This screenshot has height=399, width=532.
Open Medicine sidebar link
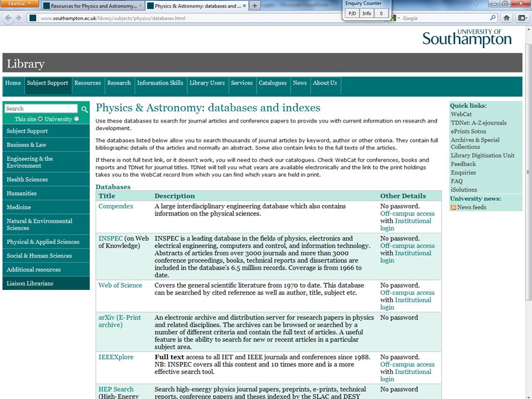click(46, 207)
